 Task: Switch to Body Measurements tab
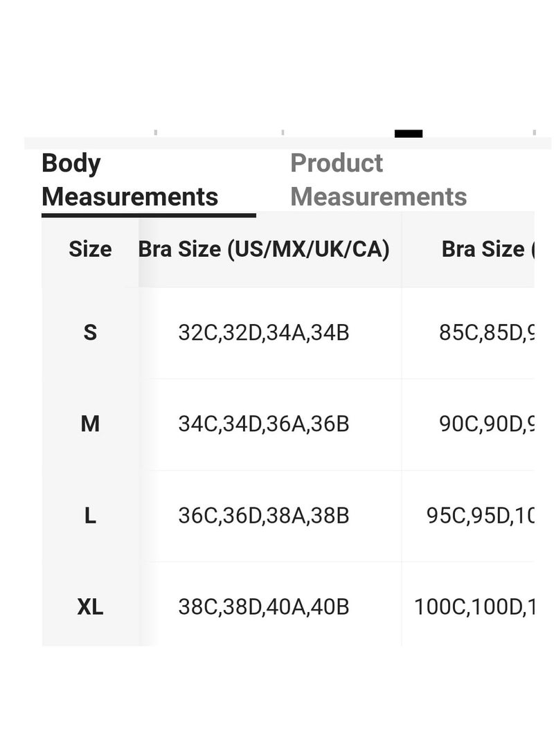point(130,180)
